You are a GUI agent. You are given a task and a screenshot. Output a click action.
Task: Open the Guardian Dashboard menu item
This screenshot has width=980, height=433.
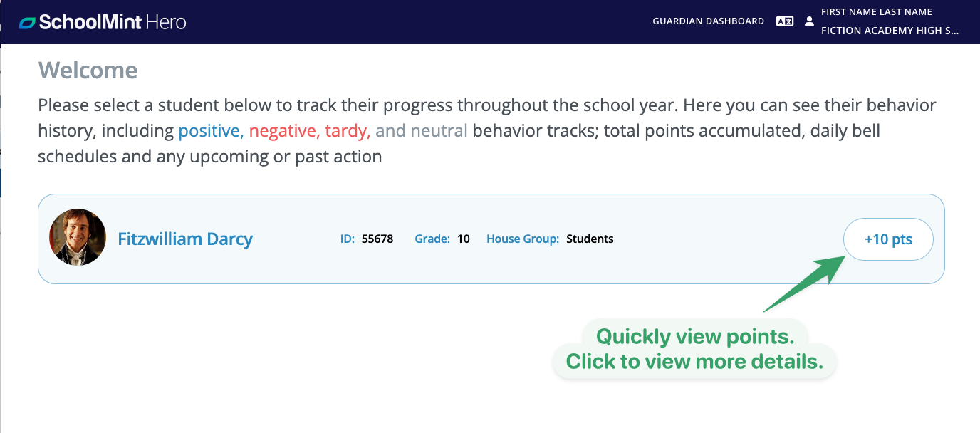tap(708, 21)
